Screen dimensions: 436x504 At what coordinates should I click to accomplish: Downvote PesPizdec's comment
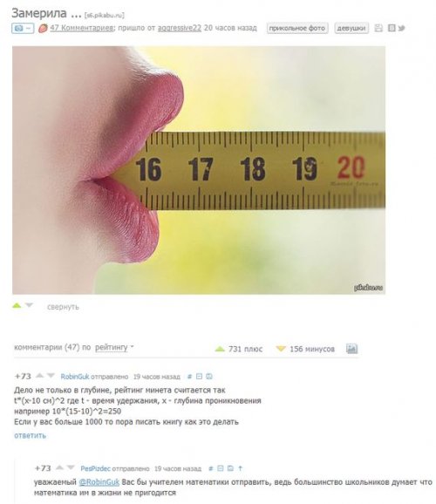71,467
